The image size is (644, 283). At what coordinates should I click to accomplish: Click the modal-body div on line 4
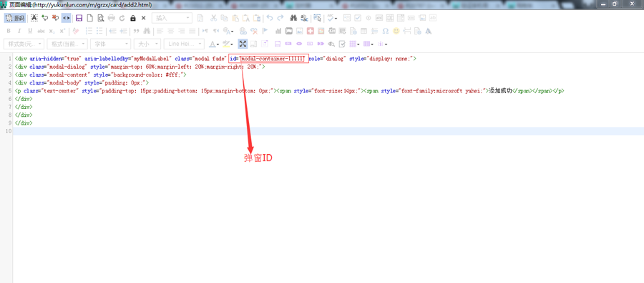[x=82, y=83]
